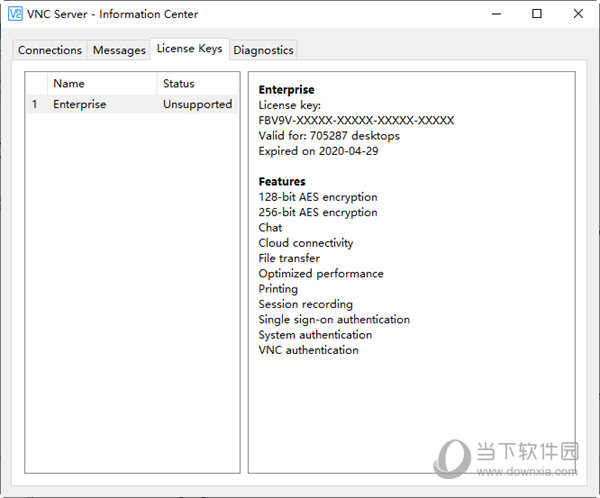The width and height of the screenshot is (600, 498).
Task: Sort by the Status column header
Action: [x=197, y=83]
